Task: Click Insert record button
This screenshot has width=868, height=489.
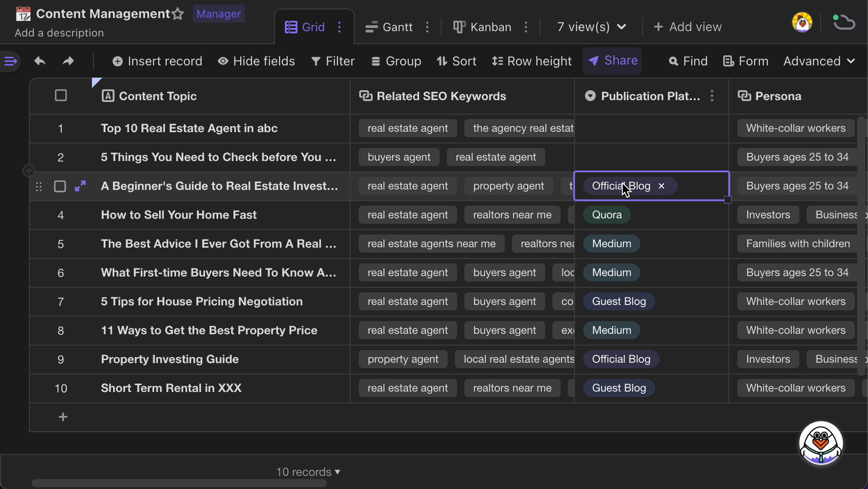Action: click(157, 61)
